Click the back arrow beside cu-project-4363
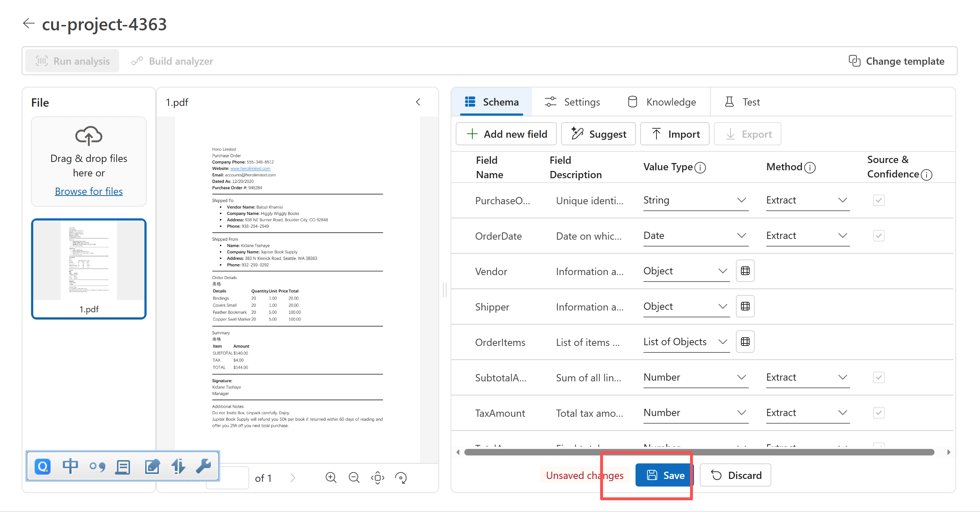The image size is (980, 514). pos(29,23)
